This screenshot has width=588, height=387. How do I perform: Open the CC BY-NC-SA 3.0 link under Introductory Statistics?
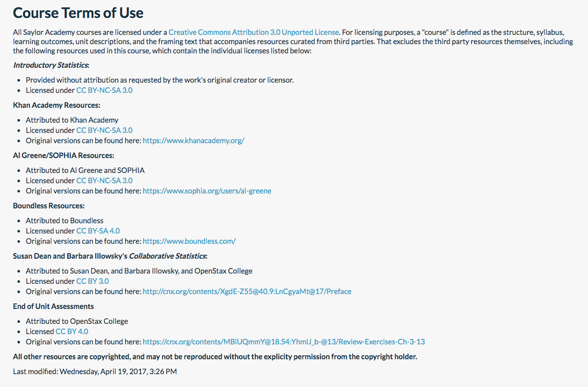(x=104, y=90)
